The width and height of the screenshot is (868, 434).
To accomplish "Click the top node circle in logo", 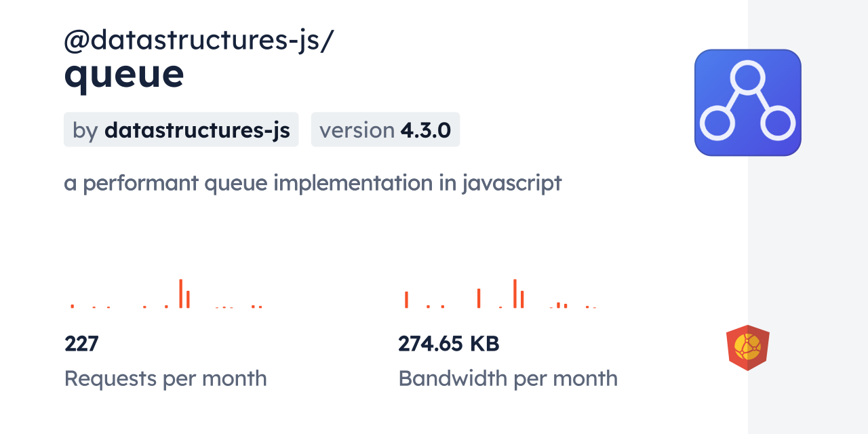I will tap(747, 76).
